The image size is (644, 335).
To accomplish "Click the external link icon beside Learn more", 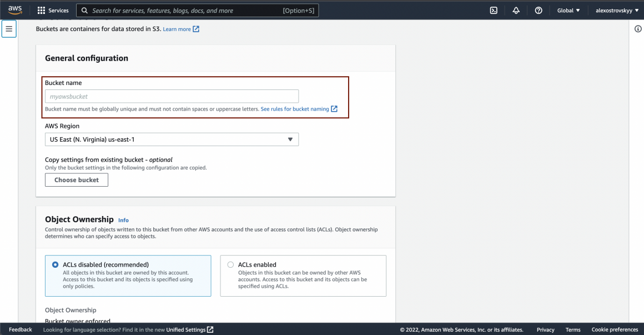I will coord(196,29).
